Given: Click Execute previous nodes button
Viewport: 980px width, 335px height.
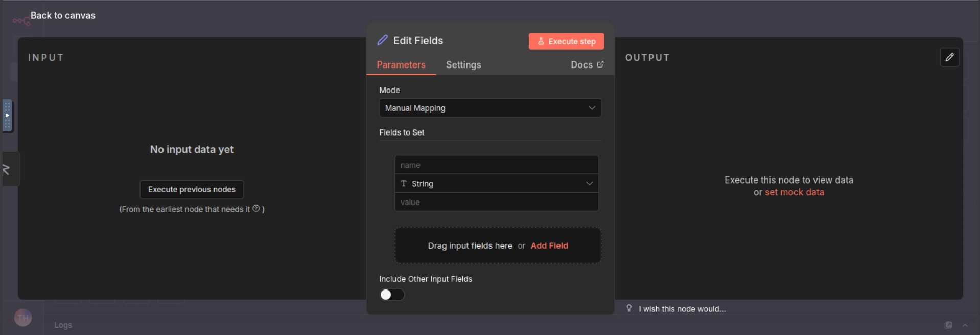Looking at the screenshot, I should pos(192,189).
